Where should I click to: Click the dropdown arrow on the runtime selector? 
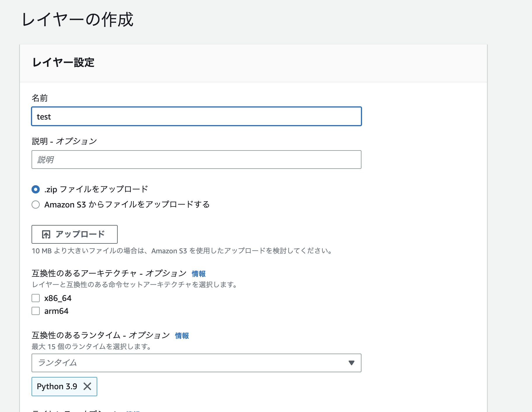click(x=352, y=363)
